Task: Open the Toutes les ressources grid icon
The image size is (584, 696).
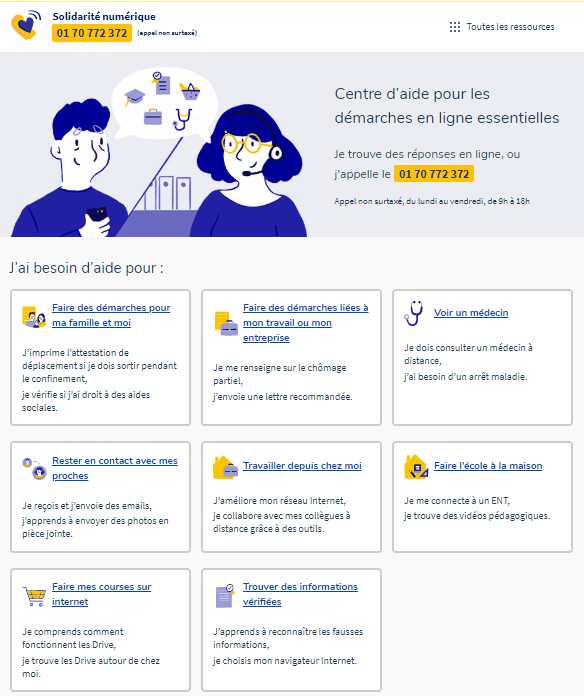Action: click(x=455, y=27)
